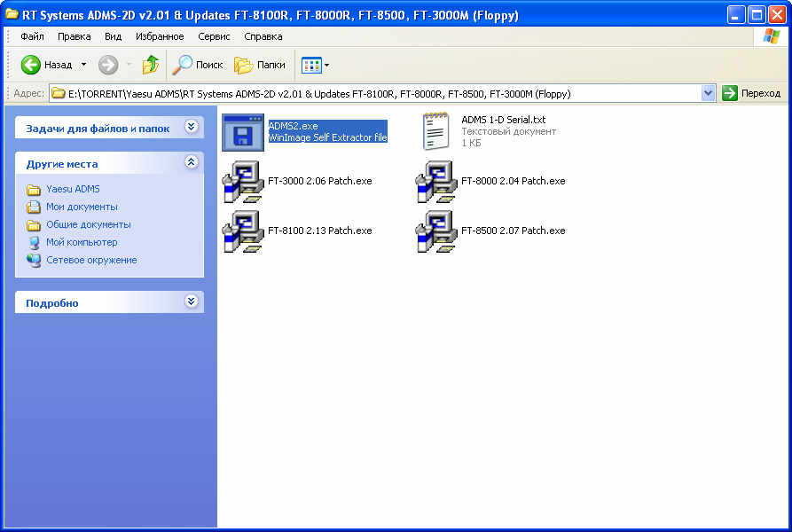Close the Explorer window
792x532 pixels.
click(x=777, y=15)
